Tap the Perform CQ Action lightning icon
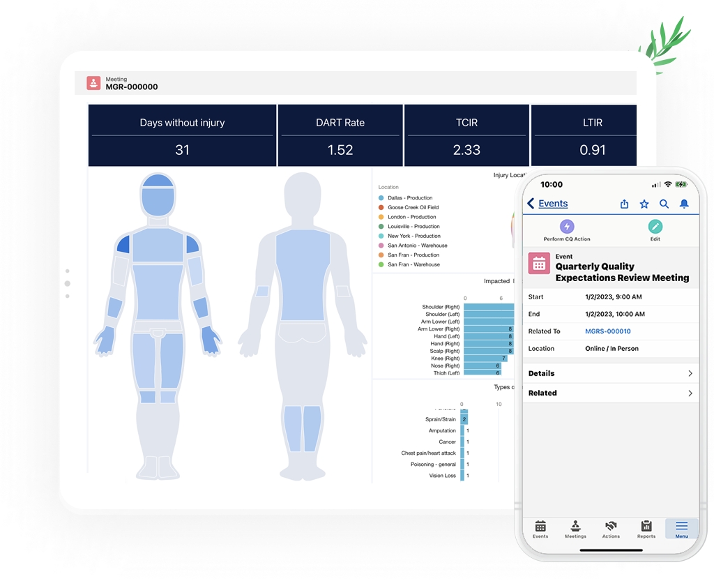714x588 pixels. point(567,227)
